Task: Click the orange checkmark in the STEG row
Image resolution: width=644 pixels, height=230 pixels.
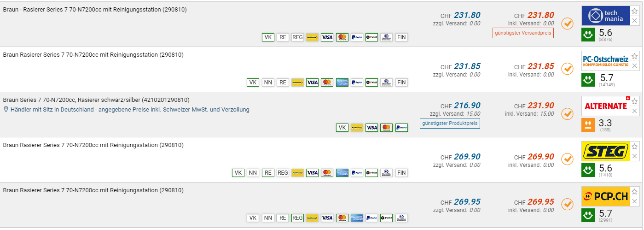Action: 568,159
